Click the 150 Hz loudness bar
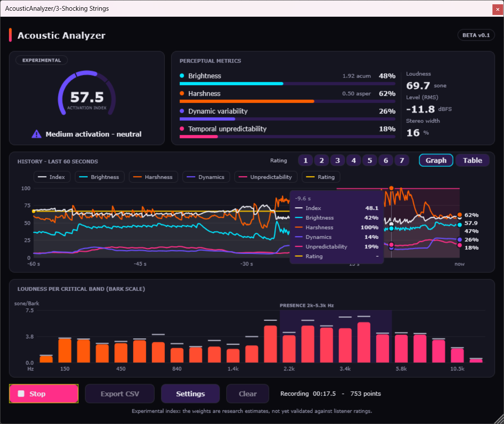This screenshot has width=504, height=424. (65, 350)
